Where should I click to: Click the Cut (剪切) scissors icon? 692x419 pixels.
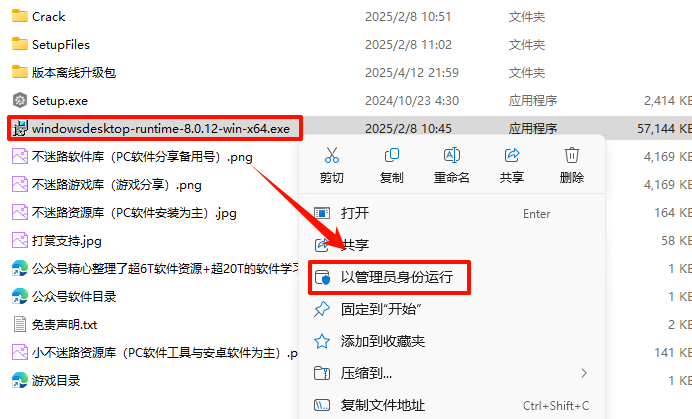pyautogui.click(x=331, y=155)
